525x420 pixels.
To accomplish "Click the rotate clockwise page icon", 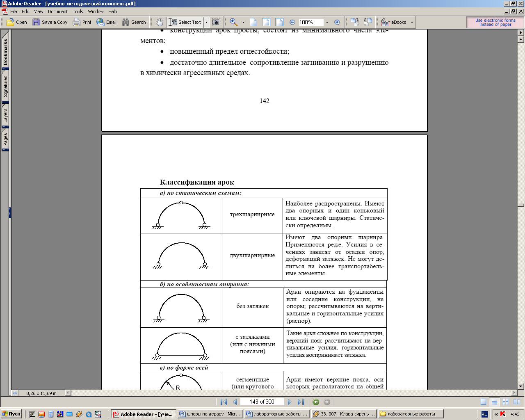I will coord(355,22).
